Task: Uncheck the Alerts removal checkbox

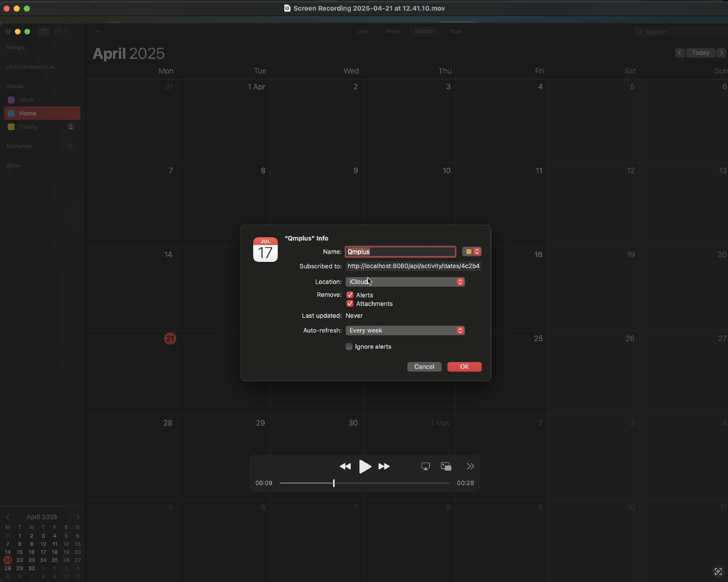Action: (x=350, y=295)
